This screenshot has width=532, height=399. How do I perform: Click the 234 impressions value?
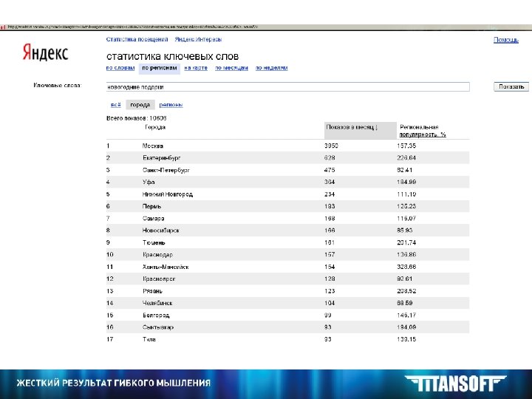(330, 194)
